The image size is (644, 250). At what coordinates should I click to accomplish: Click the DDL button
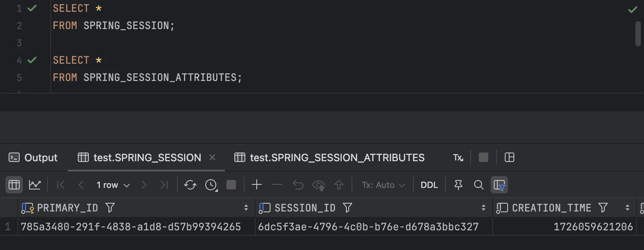pos(429,185)
